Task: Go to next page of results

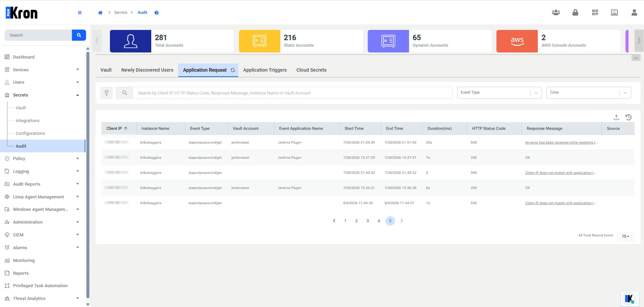Action: (x=402, y=221)
